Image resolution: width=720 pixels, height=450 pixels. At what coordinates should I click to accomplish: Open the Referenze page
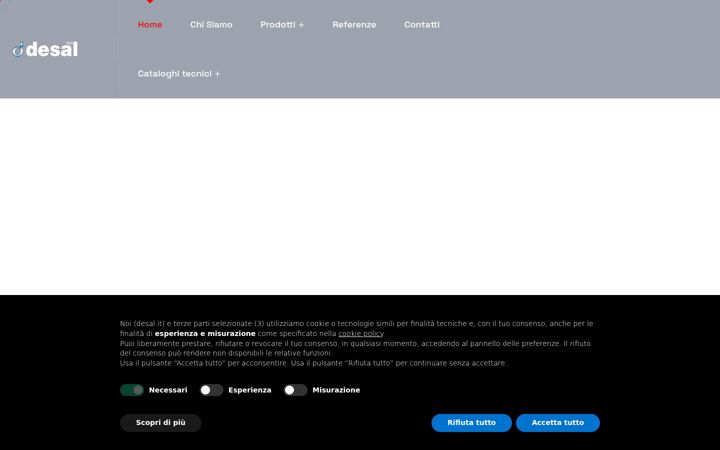[354, 25]
